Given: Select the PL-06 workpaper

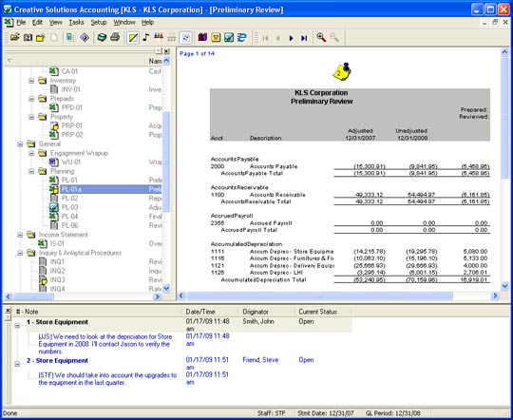Looking at the screenshot, I should (x=69, y=225).
